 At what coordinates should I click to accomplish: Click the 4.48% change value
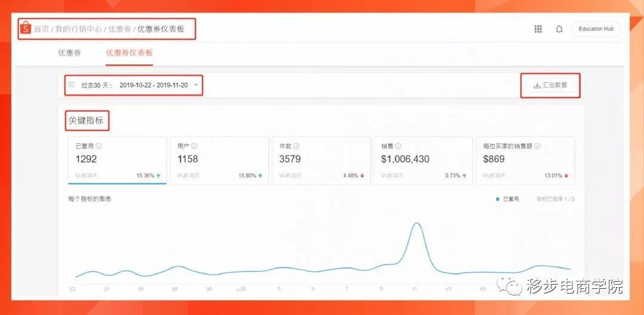pyautogui.click(x=351, y=176)
